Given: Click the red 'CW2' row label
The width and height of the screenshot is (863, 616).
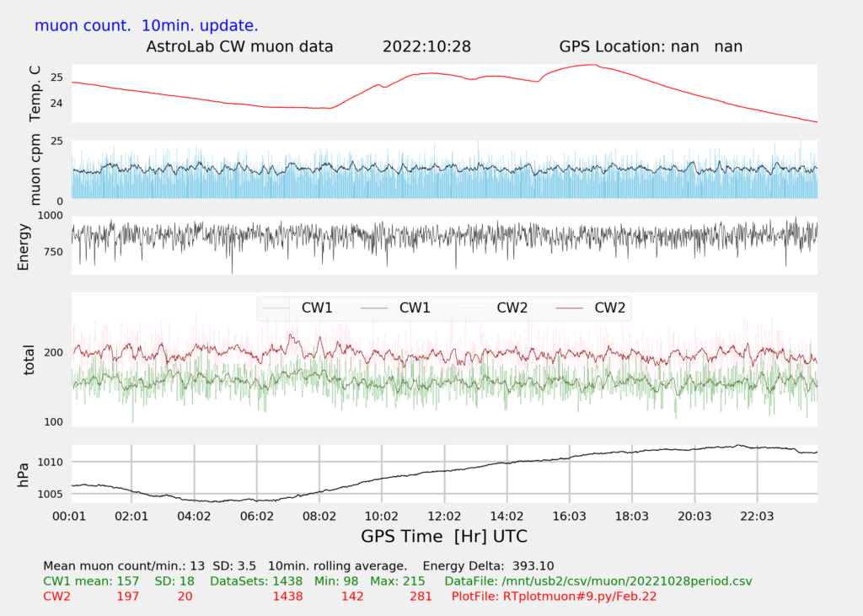Looking at the screenshot, I should (x=56, y=597).
